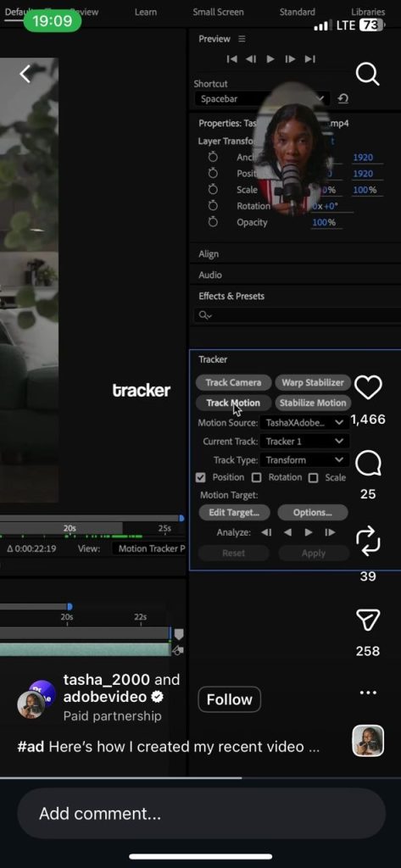Like the video with heart icon
The image size is (401, 868).
(x=368, y=387)
